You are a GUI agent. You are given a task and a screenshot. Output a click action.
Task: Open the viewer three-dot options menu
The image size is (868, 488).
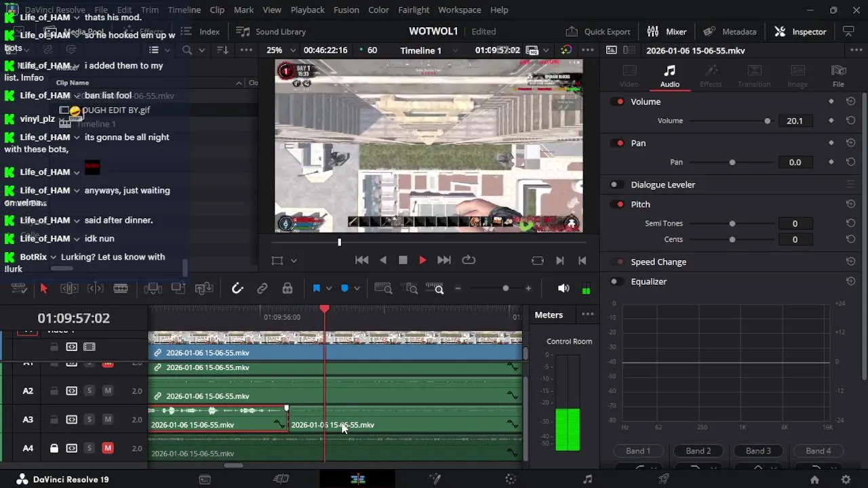[587, 50]
